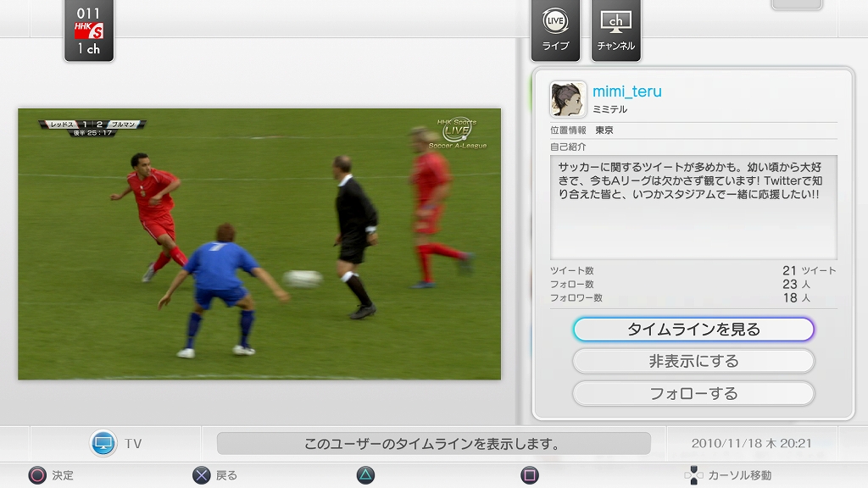Click the TV monitor icon
The height and width of the screenshot is (488, 868).
[103, 443]
